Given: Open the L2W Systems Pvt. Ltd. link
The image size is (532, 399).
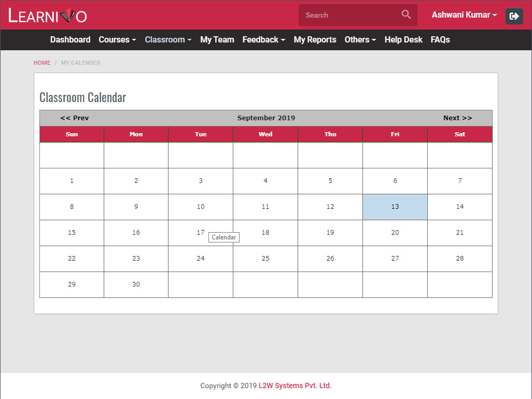Looking at the screenshot, I should pos(295,386).
